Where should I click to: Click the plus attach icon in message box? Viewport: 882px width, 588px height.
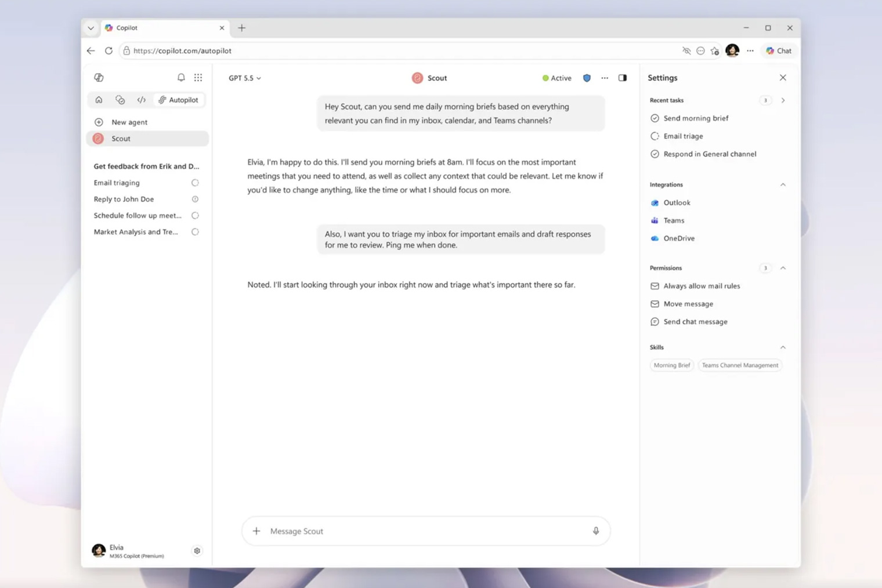[x=256, y=531]
